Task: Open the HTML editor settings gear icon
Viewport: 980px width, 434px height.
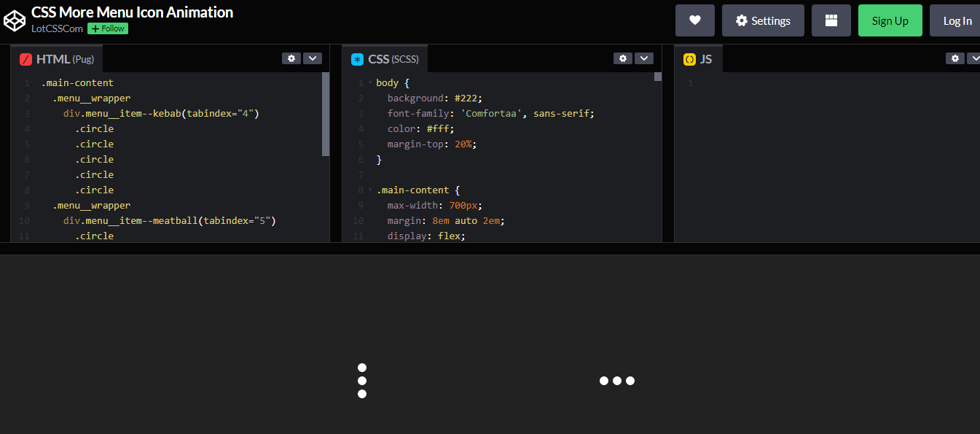Action: pyautogui.click(x=291, y=58)
